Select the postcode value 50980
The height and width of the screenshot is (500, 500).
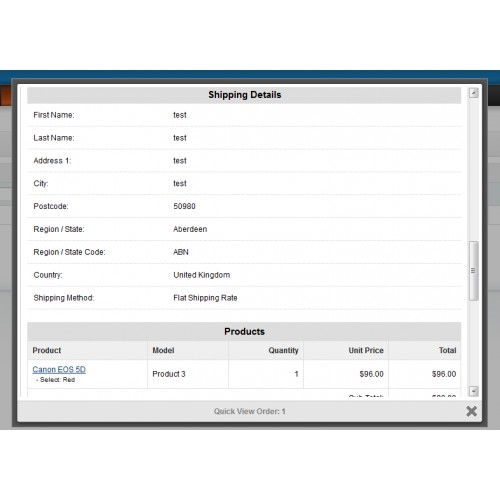tap(184, 206)
